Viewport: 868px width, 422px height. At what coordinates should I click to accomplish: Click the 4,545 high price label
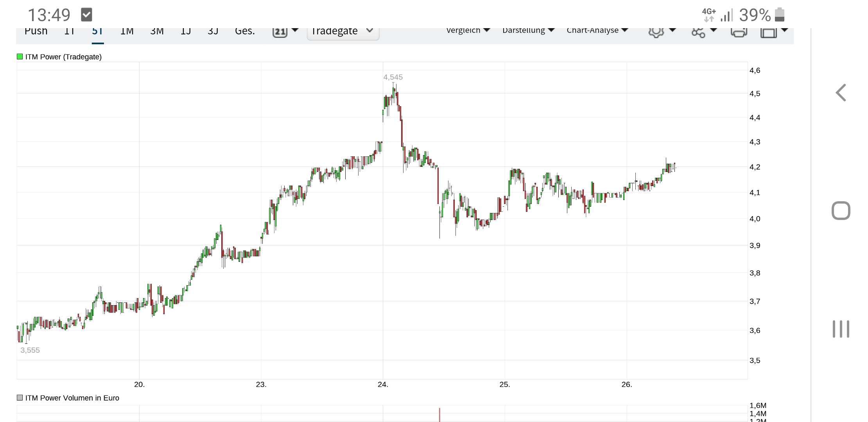pos(393,77)
